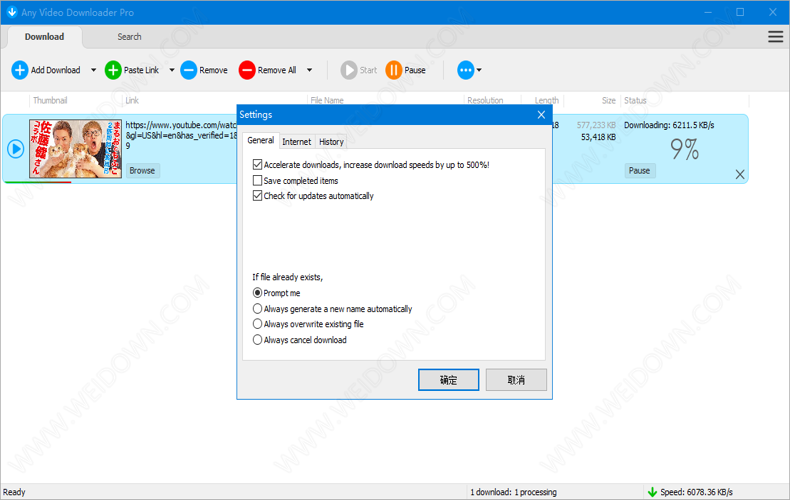Close the Settings dialog
The image size is (790, 500).
pyautogui.click(x=542, y=115)
